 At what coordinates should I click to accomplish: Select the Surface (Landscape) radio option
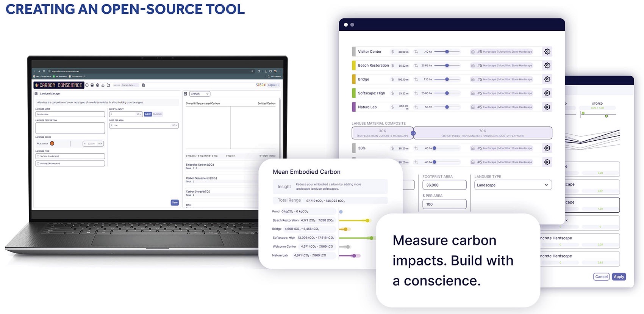38,156
